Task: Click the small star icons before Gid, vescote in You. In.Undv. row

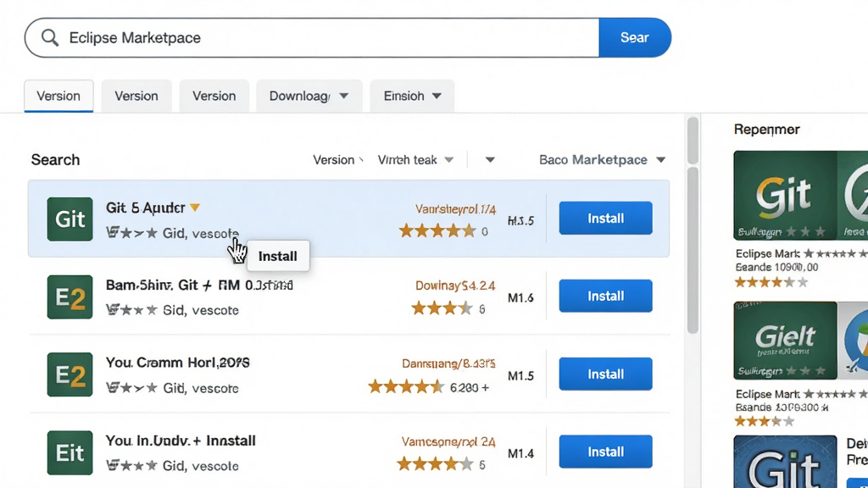Action: 131,465
